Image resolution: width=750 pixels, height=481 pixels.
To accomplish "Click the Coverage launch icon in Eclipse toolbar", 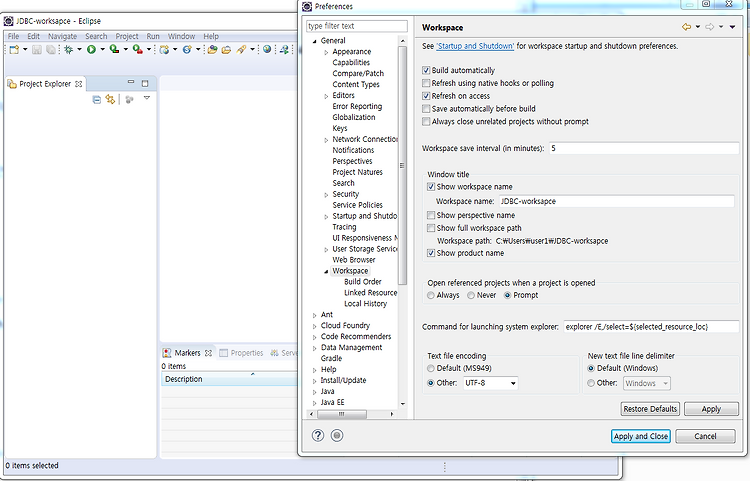I will [114, 49].
